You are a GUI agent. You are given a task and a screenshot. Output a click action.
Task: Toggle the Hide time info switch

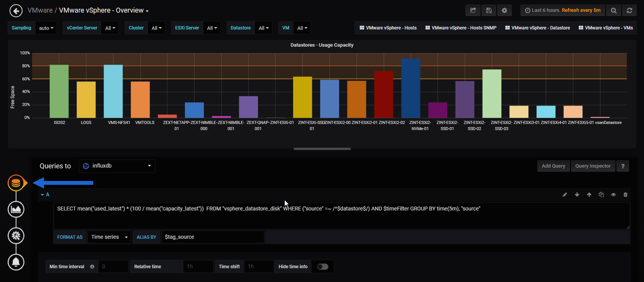(323, 267)
